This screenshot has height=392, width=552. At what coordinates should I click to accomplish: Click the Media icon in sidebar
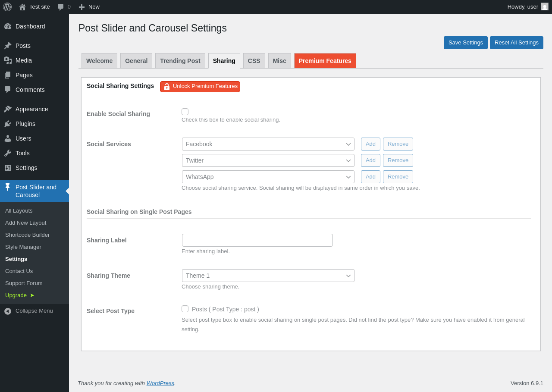pyautogui.click(x=8, y=60)
